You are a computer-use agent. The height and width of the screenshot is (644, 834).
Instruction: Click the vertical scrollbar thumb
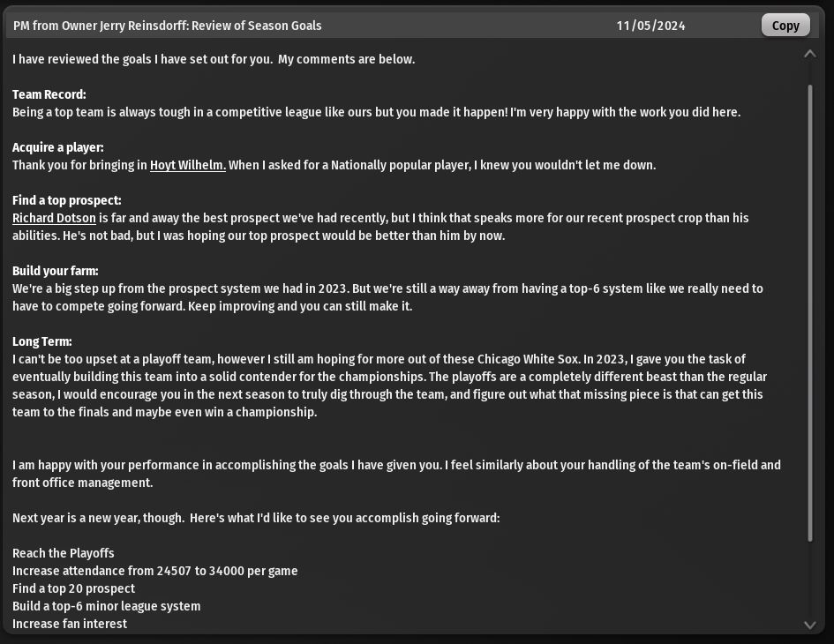[809, 309]
